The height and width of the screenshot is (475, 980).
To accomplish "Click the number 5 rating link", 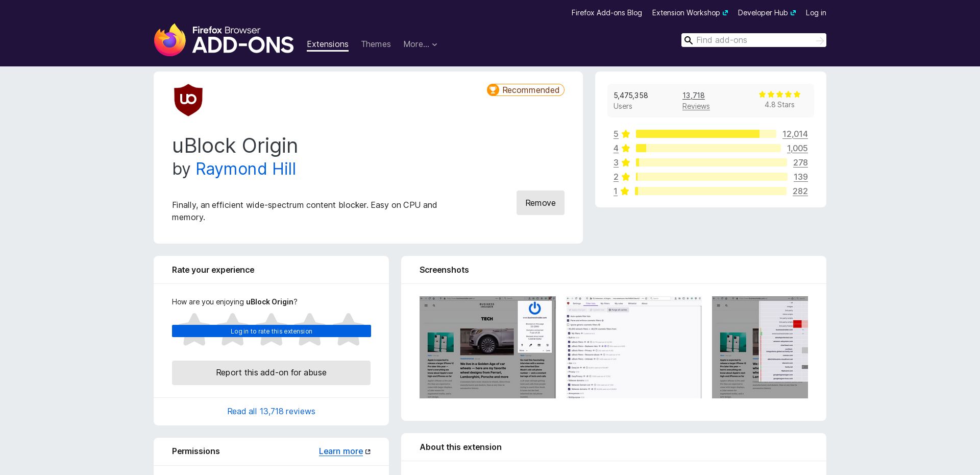I will [x=616, y=134].
